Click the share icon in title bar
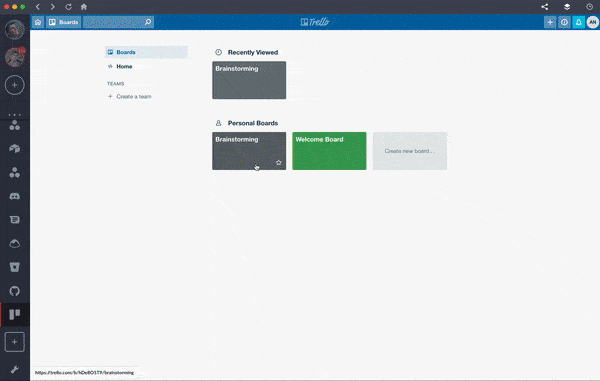Viewport: 600px width, 381px height. (x=545, y=7)
